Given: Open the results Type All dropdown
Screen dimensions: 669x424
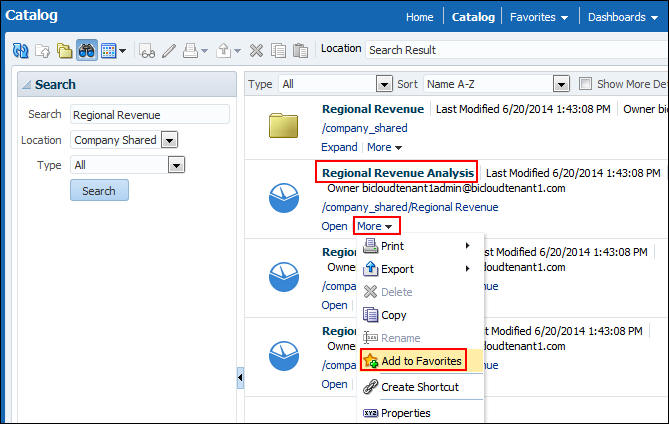Looking at the screenshot, I should [384, 84].
